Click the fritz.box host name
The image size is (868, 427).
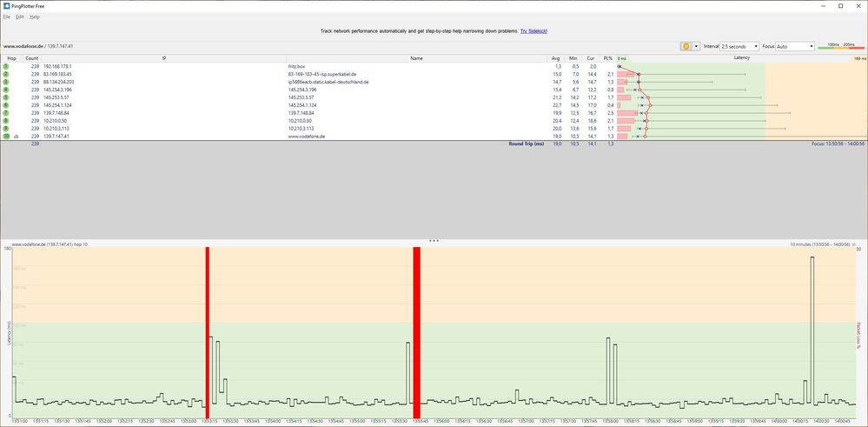(296, 66)
